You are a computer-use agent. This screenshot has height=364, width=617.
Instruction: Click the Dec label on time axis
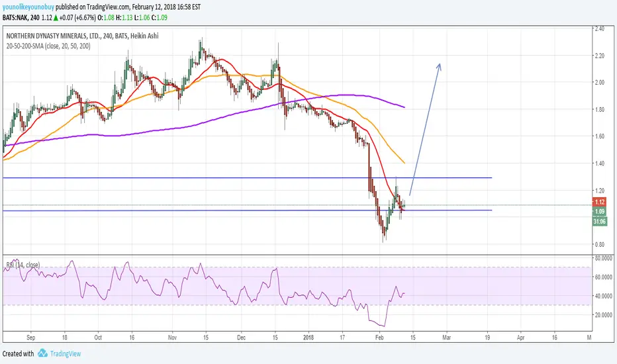[241, 338]
